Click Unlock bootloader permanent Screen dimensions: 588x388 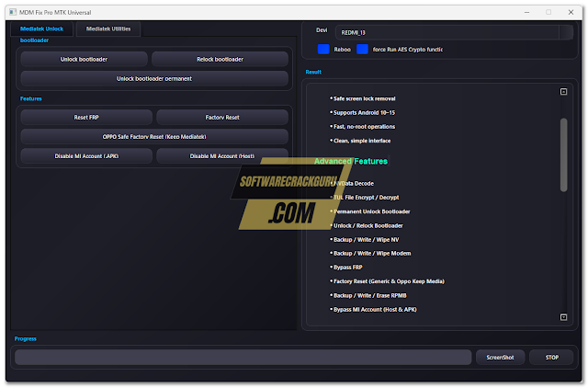click(x=153, y=78)
